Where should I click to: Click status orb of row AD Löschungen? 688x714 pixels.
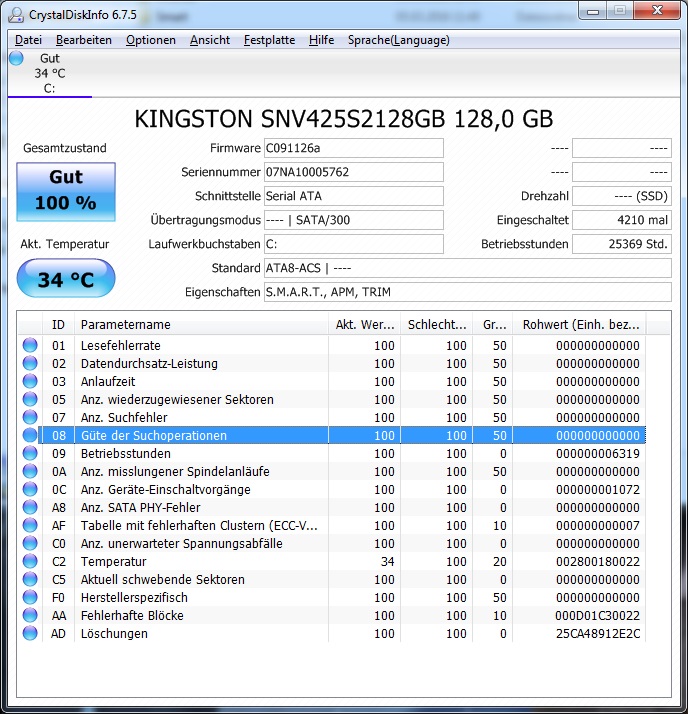pyautogui.click(x=30, y=633)
